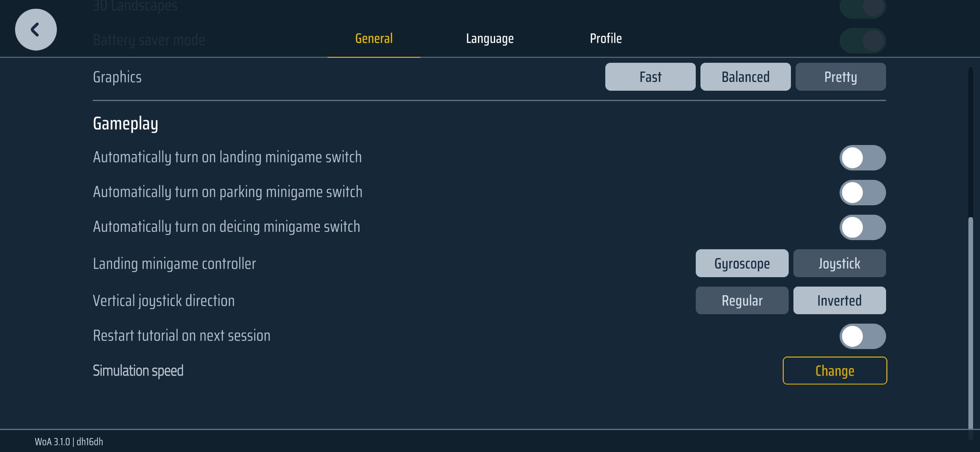Toggle automatic deicing minigame switch
The height and width of the screenshot is (452, 980).
[x=863, y=227]
